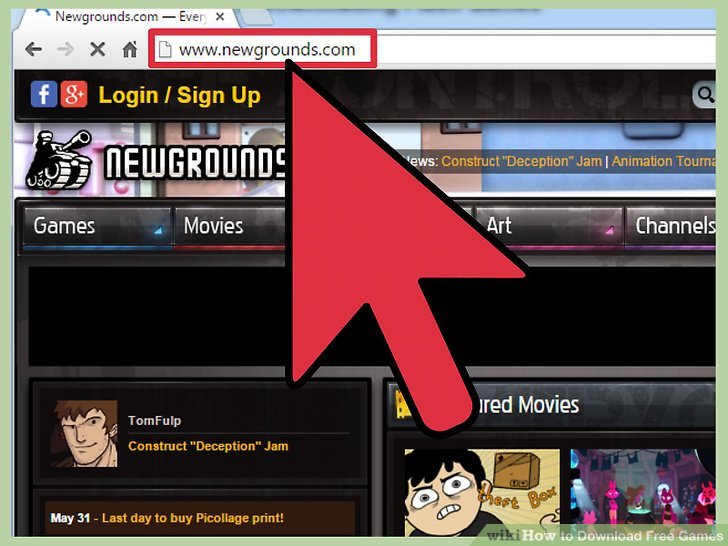Screen dimensions: 728x546
Task: Click the May 31 date text
Action: (x=70, y=518)
